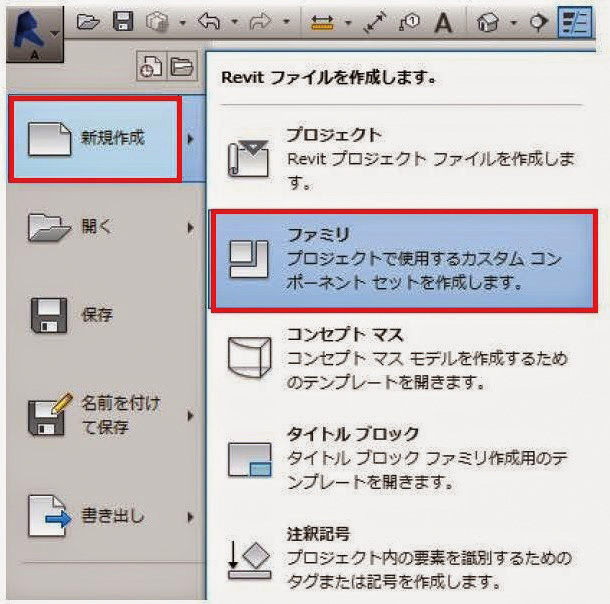Toggle the Thin Lines highlighted toolbar icon
The width and height of the screenshot is (610, 604).
click(x=575, y=22)
